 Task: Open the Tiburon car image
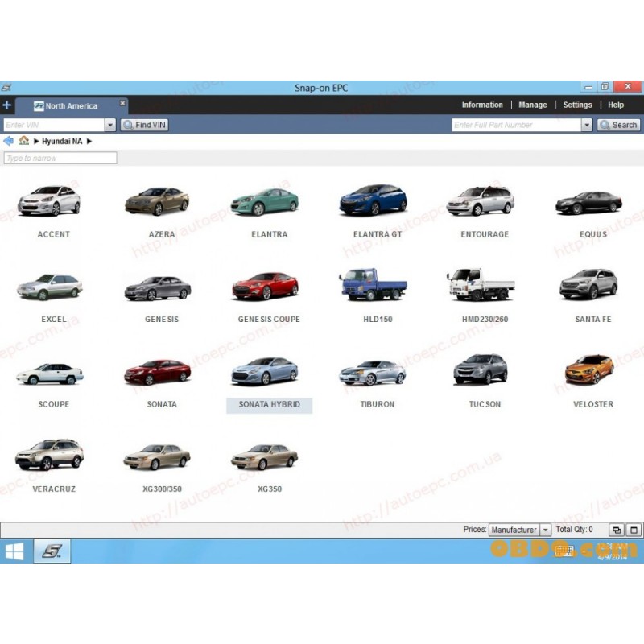tap(373, 373)
